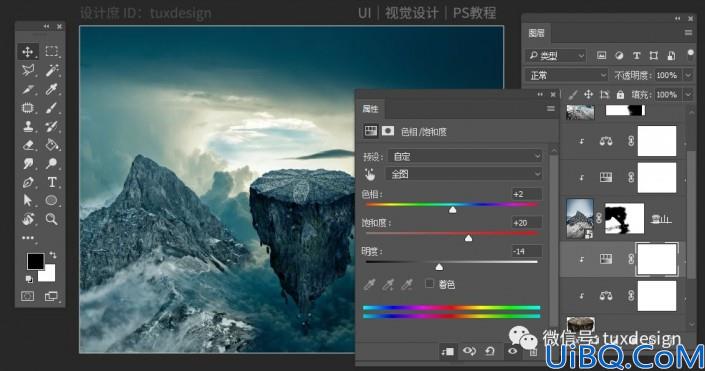The width and height of the screenshot is (705, 371).
Task: Open the 属性 panel options menu
Action: click(x=550, y=109)
